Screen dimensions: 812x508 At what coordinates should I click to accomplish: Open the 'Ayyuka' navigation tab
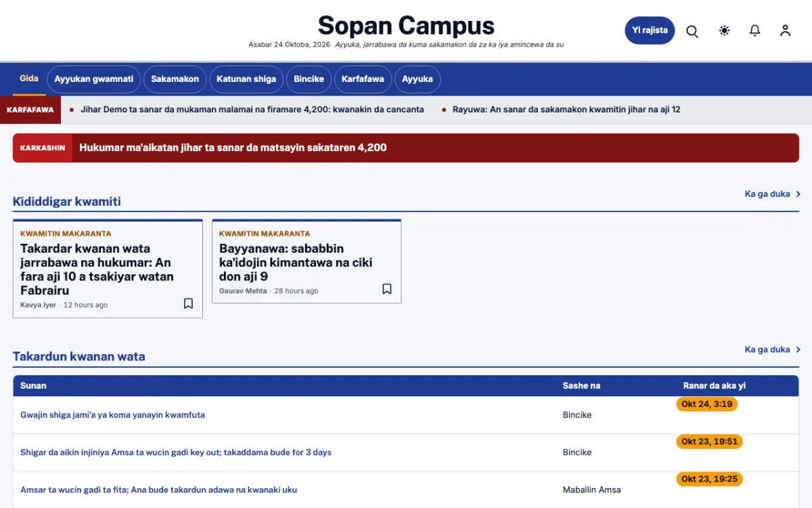(x=418, y=79)
